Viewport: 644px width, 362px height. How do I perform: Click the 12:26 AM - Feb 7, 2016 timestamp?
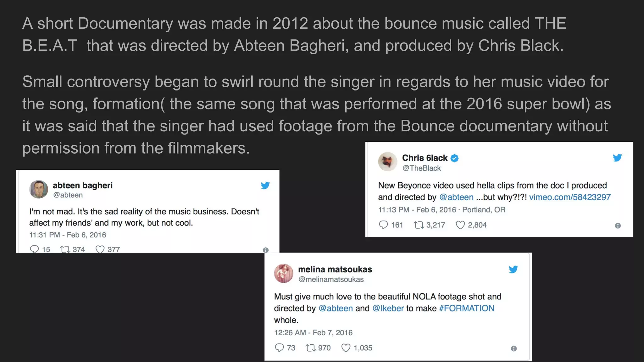pyautogui.click(x=313, y=333)
